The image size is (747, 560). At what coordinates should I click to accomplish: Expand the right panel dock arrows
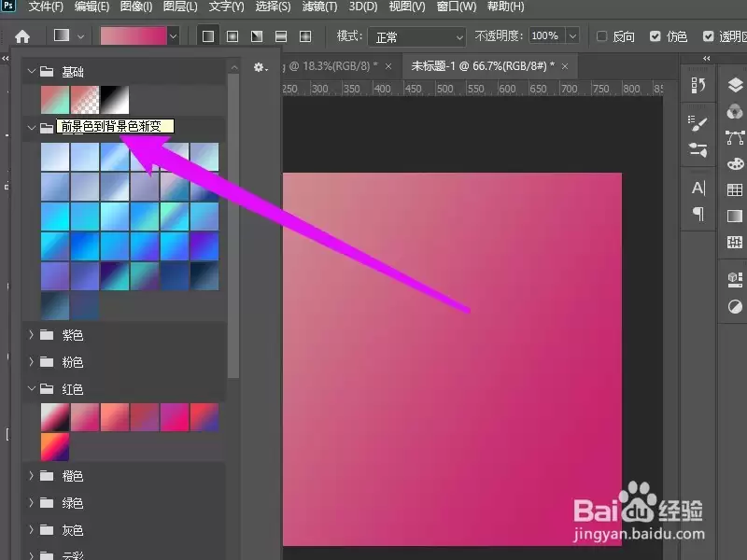coord(707,58)
